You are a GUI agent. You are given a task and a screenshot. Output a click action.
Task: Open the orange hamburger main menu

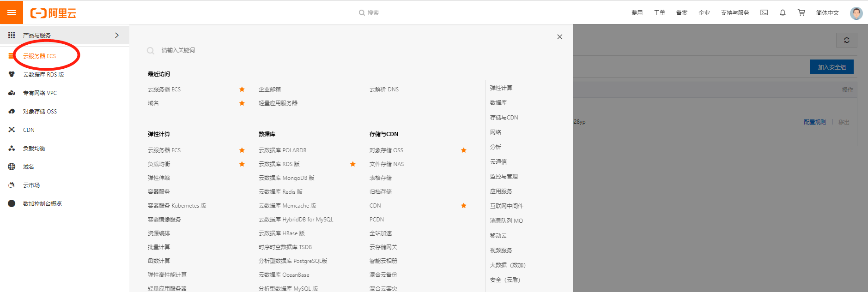[12, 12]
